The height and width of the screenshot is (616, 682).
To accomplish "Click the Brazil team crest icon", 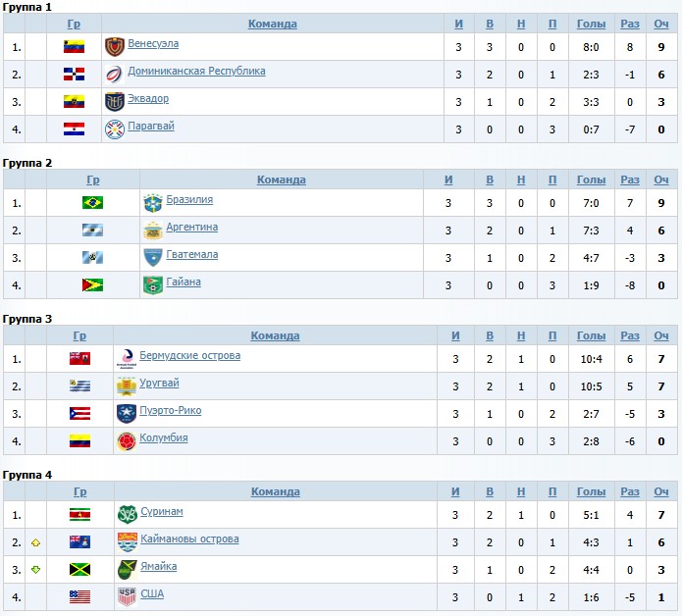I will (x=152, y=203).
